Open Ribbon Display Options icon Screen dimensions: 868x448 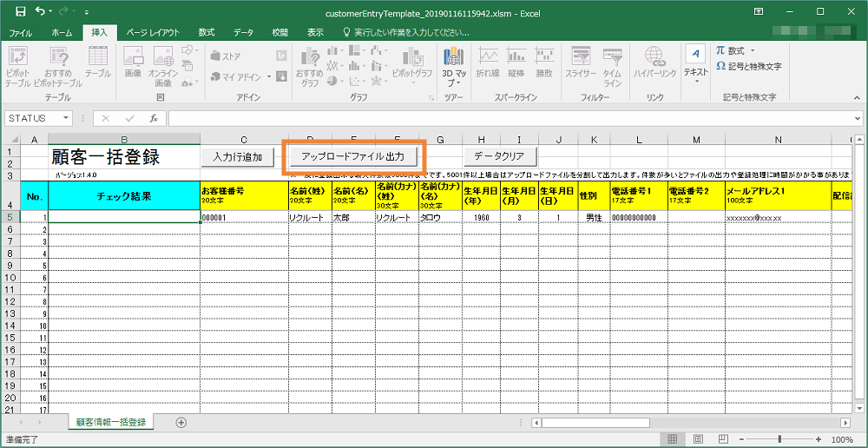[758, 11]
